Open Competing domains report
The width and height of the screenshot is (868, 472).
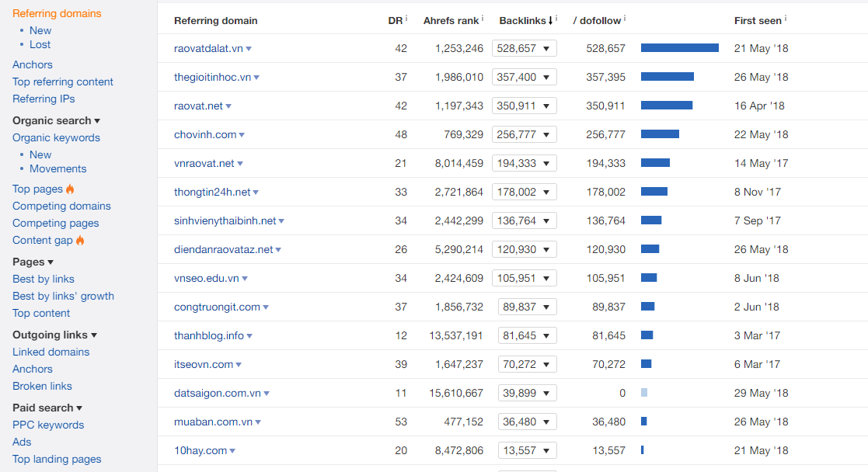61,206
